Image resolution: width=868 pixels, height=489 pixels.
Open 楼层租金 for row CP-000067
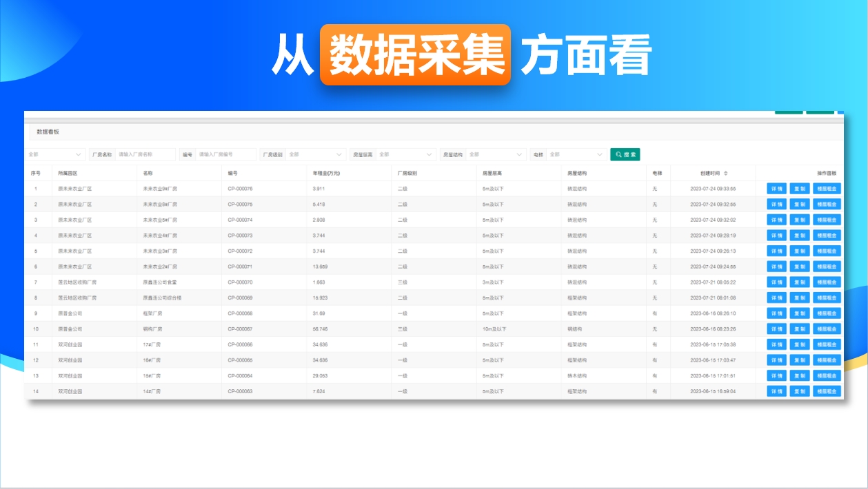pos(827,329)
